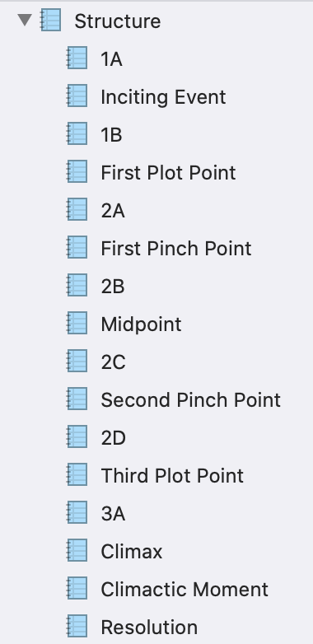This screenshot has width=313, height=644.
Task: Click the notebook icon next to Climax
Action: pos(77,550)
